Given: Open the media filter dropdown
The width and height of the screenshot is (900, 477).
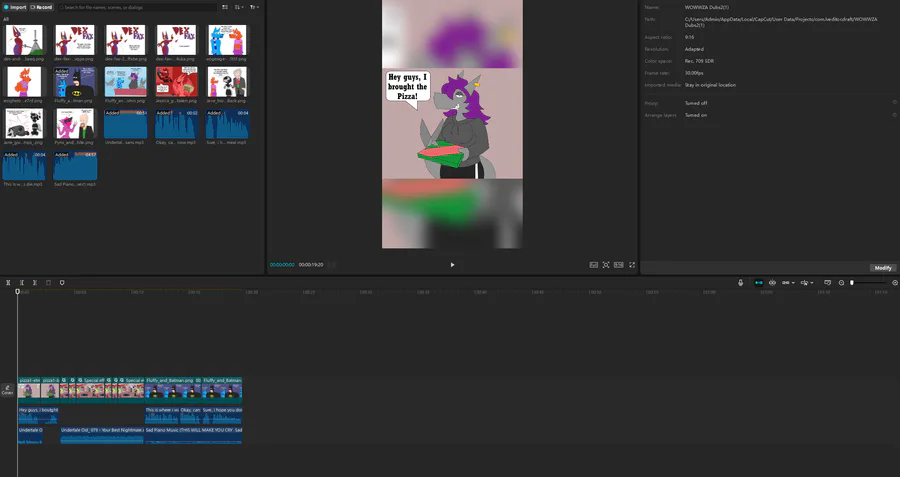Looking at the screenshot, I should [x=254, y=7].
